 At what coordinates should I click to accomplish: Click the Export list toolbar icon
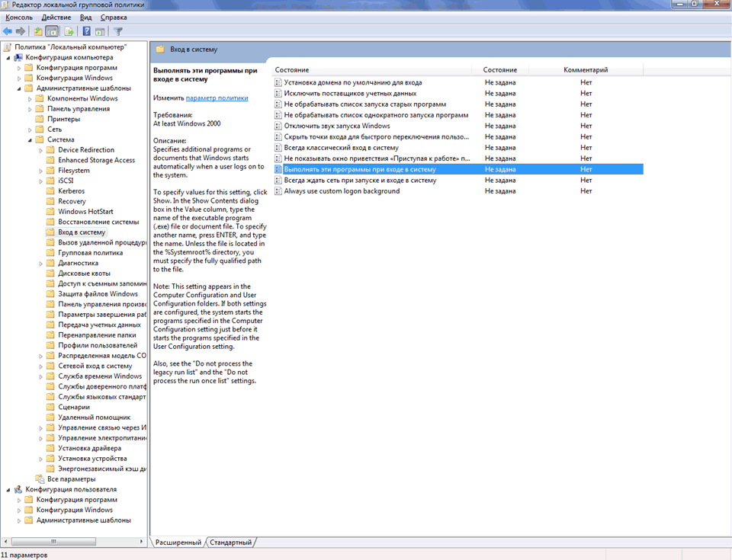pyautogui.click(x=69, y=31)
